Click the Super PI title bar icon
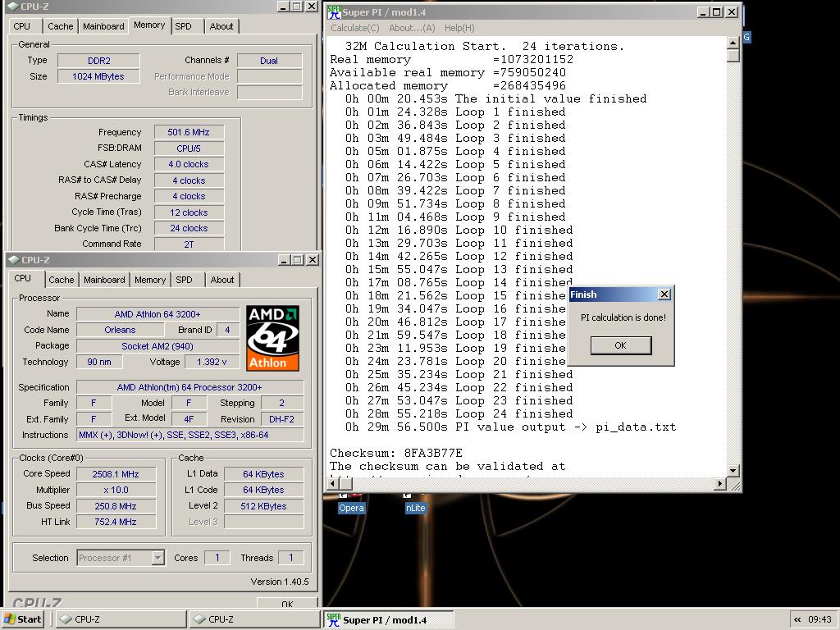Screen dimensions: 840x630 pyautogui.click(x=334, y=11)
